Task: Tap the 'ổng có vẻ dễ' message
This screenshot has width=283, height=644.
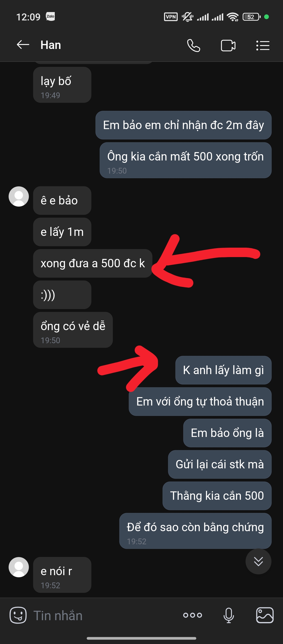Action: pos(73,330)
